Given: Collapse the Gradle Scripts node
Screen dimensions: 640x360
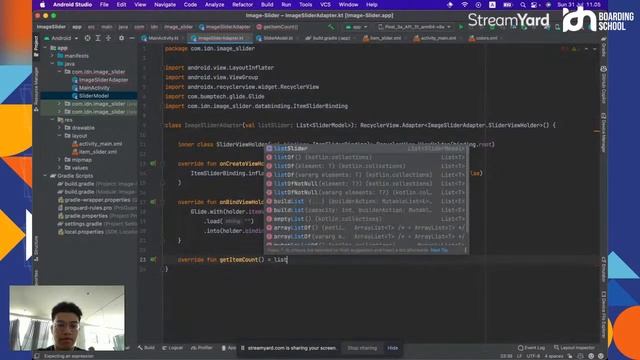Looking at the screenshot, I should coord(46,176).
